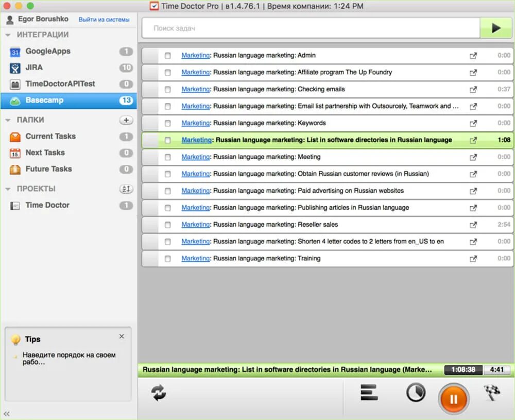Open external link for Shorten 4 letter codes task
Screen dimensions: 515x420
pos(473,242)
